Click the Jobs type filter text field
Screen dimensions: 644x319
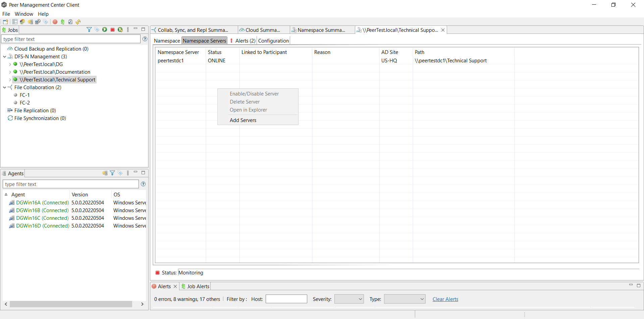(71, 39)
